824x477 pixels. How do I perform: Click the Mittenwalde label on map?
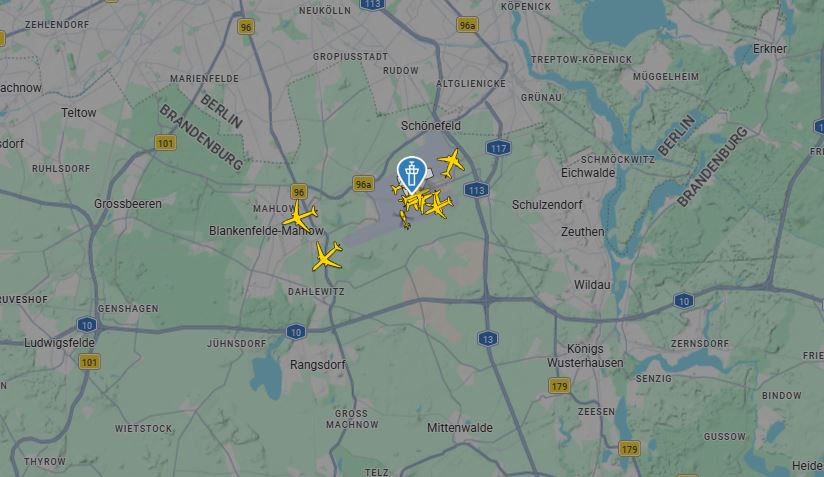coord(460,428)
